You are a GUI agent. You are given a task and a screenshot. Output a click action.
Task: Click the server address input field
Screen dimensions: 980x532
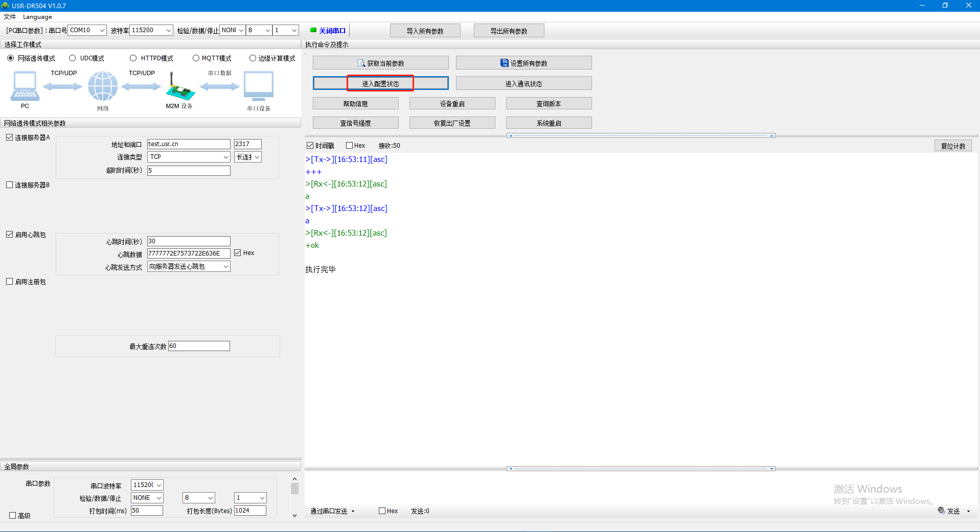coord(189,144)
